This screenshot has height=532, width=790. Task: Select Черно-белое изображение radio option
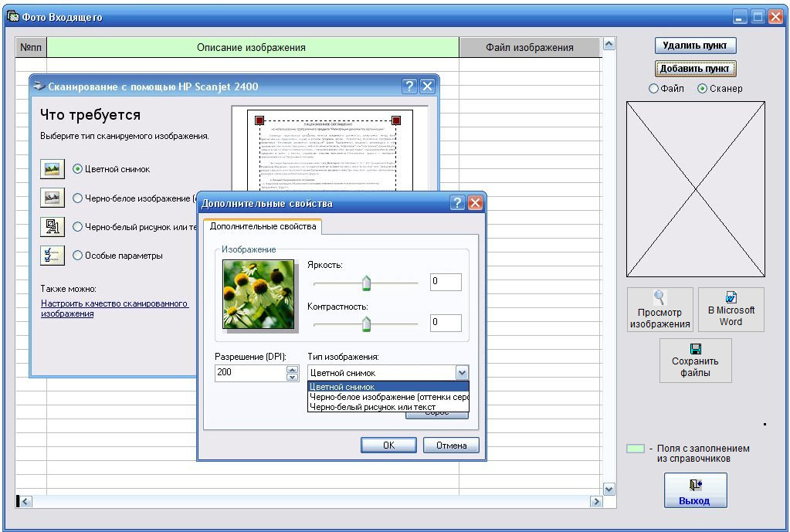click(x=77, y=198)
